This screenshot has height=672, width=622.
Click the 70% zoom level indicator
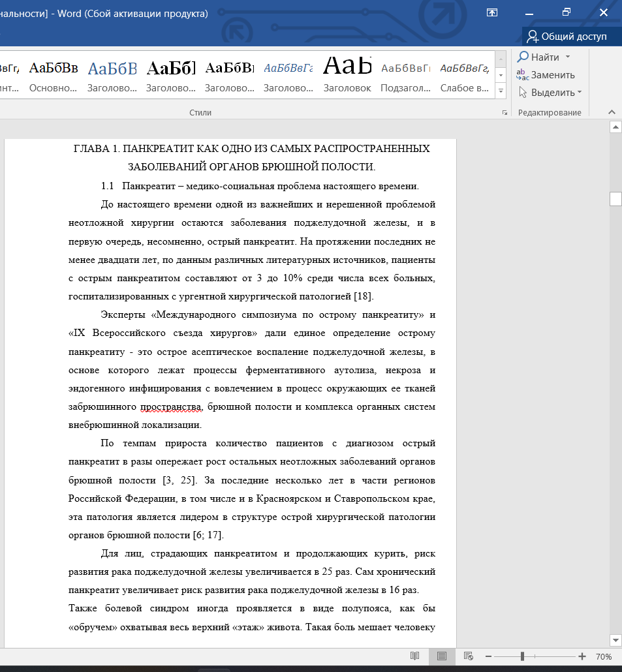(x=604, y=656)
